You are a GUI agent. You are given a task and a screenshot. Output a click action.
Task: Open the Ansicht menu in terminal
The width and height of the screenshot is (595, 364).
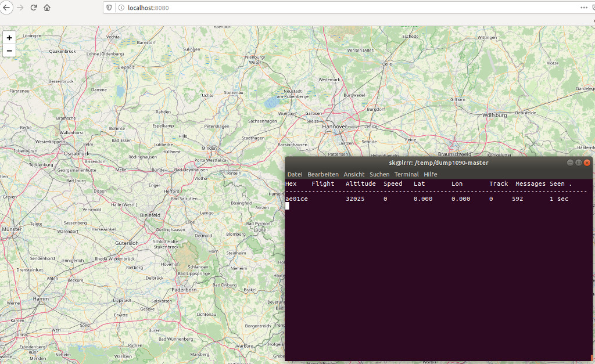(354, 174)
